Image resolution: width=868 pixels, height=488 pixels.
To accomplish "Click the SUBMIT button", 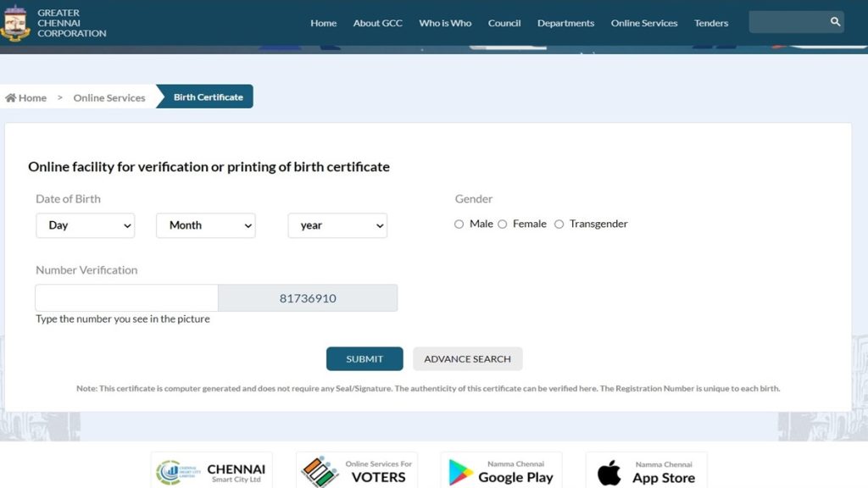I will 364,358.
